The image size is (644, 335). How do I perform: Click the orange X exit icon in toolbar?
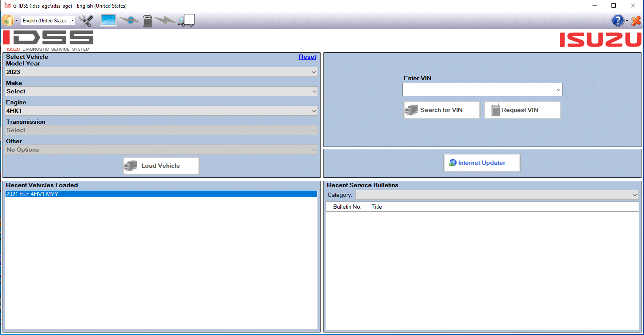coord(636,21)
